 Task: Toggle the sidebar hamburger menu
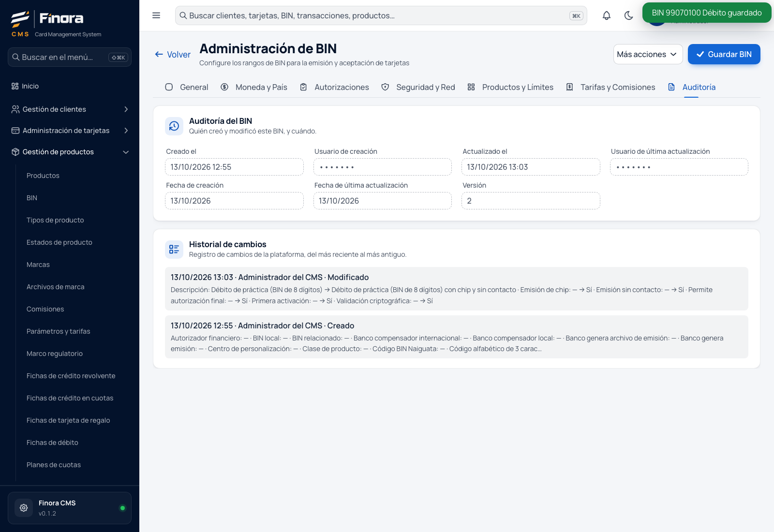click(x=156, y=15)
